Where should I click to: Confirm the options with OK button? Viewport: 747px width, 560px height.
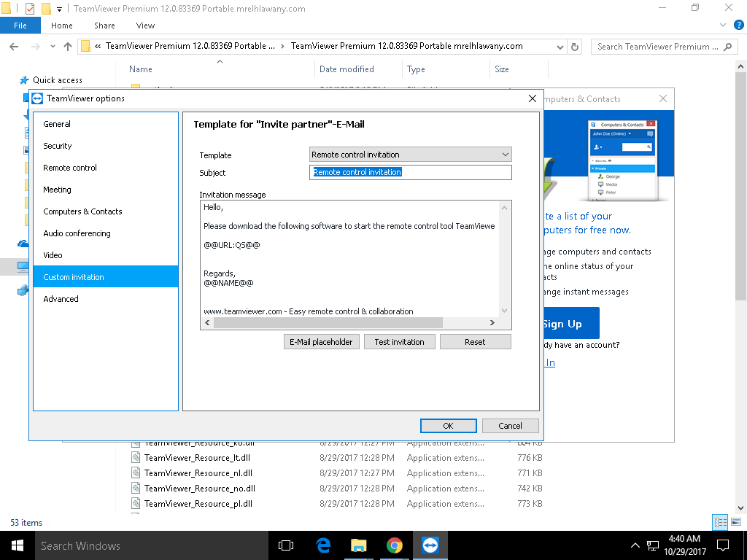(448, 426)
